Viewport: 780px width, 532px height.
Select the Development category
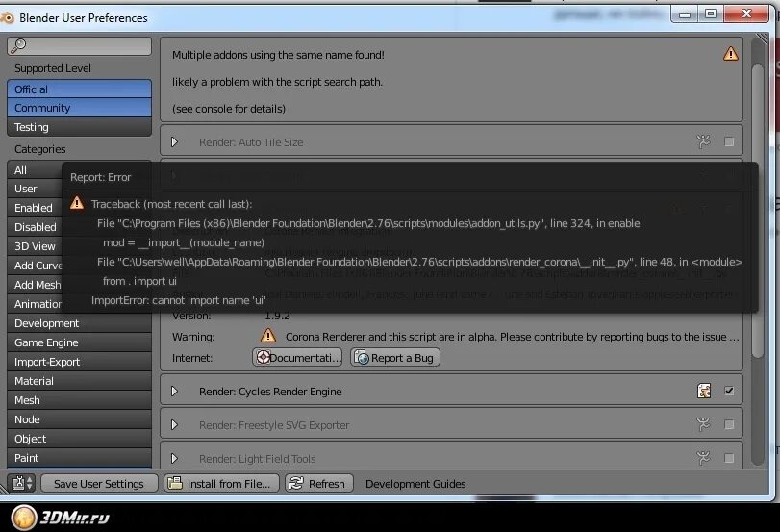79,323
